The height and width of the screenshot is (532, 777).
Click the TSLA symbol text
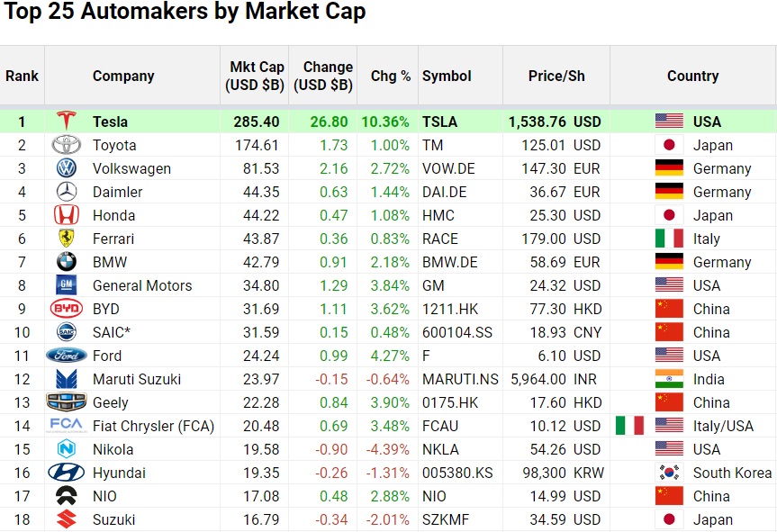[439, 122]
